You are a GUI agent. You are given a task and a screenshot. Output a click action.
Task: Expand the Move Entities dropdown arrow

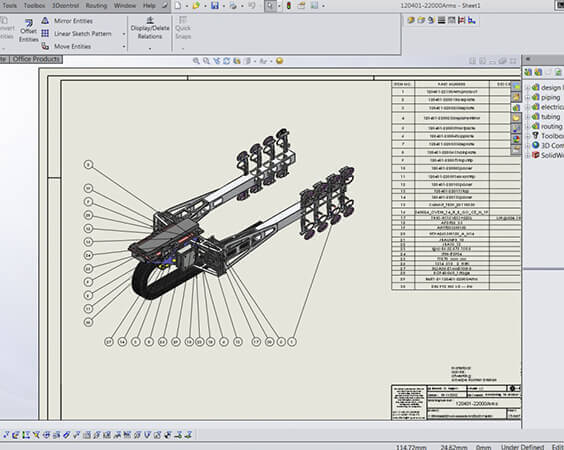pos(124,46)
